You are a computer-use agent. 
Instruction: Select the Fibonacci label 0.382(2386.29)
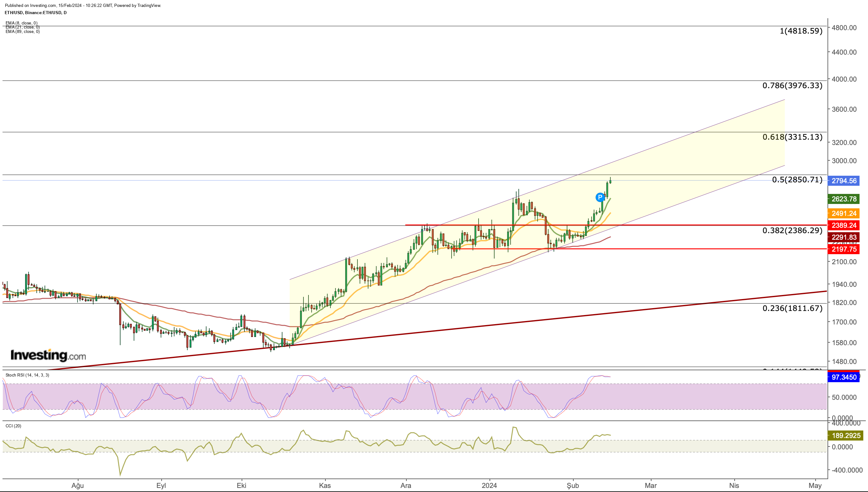pos(792,230)
